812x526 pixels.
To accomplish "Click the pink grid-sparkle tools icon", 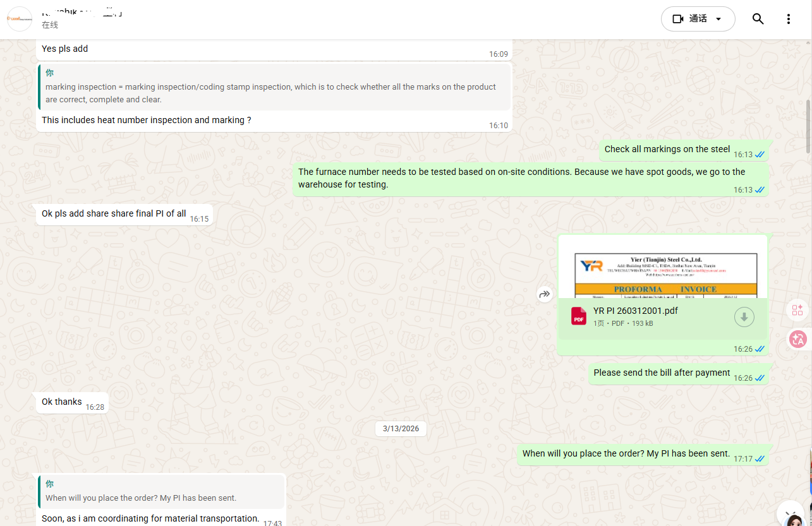I will click(797, 310).
